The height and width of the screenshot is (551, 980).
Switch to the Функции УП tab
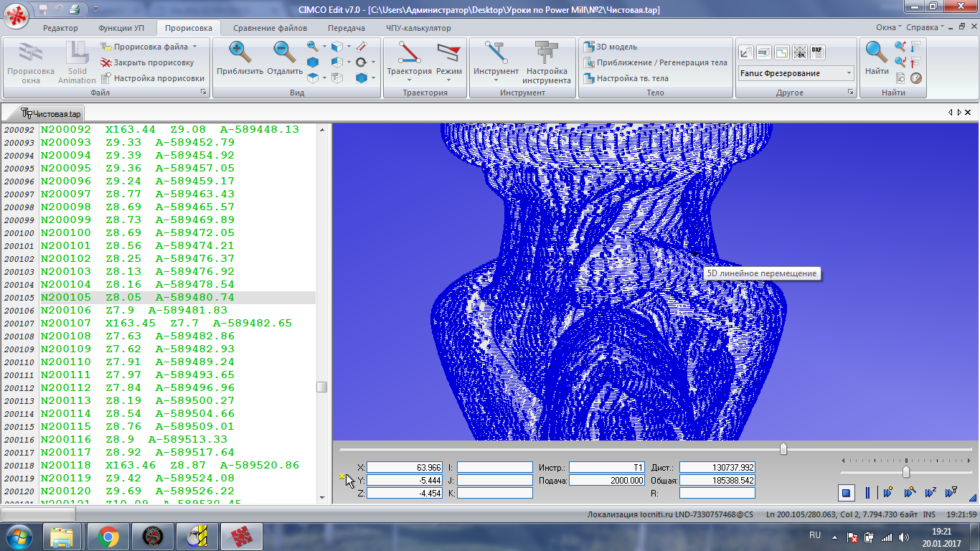pyautogui.click(x=121, y=28)
